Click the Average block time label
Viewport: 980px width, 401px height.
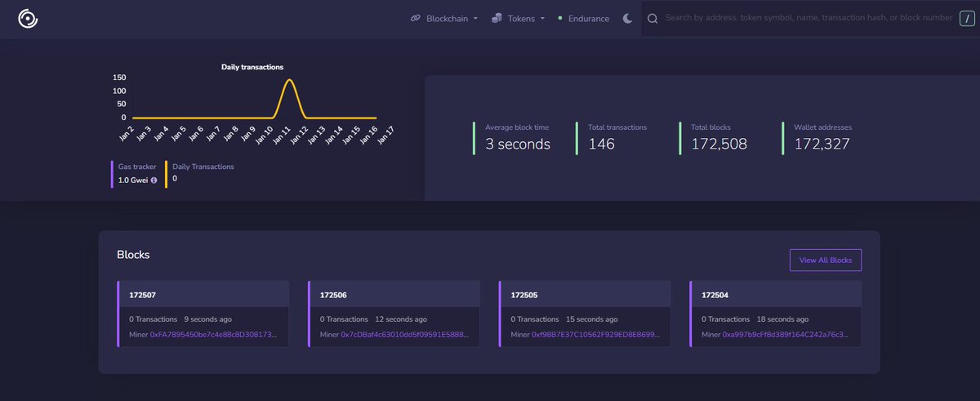517,127
